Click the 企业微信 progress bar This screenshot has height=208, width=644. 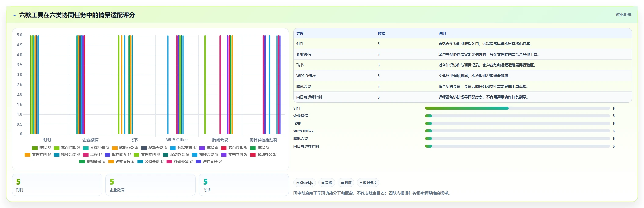517,116
